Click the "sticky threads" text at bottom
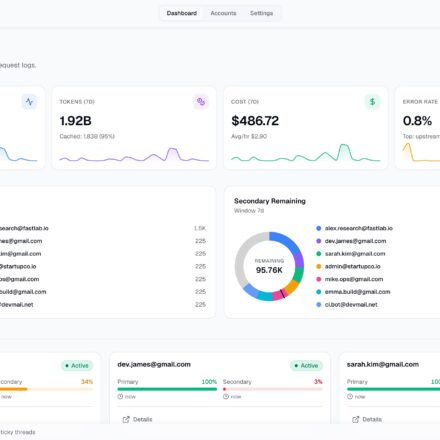Image resolution: width=440 pixels, height=440 pixels. click(x=18, y=432)
